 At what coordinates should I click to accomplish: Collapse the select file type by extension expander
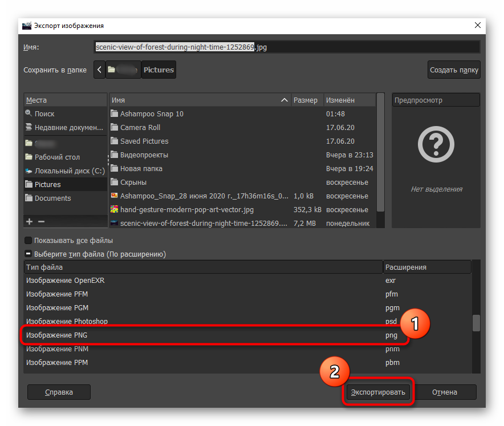tap(29, 254)
